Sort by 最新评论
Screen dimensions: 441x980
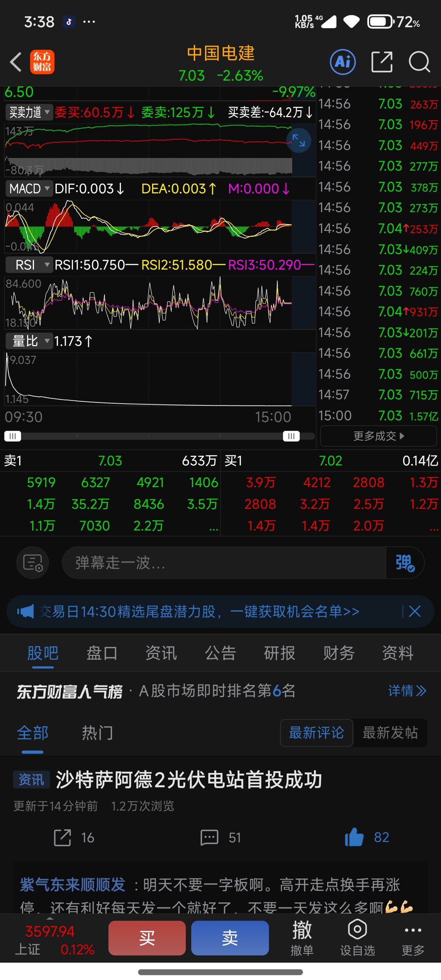click(x=317, y=733)
